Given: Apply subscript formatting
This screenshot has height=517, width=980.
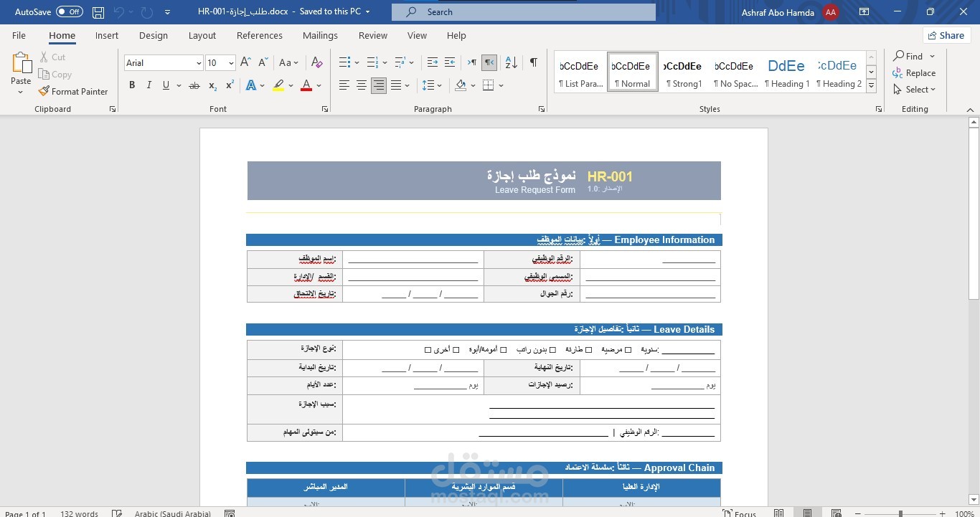Looking at the screenshot, I should point(212,85).
